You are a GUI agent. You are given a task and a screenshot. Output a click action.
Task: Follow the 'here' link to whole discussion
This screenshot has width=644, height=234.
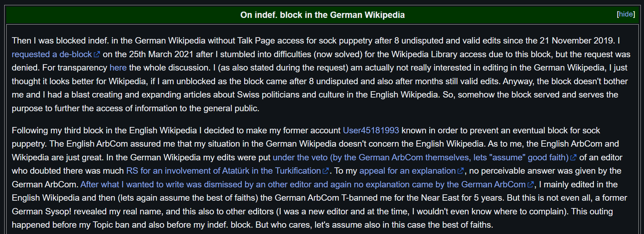tap(118, 68)
